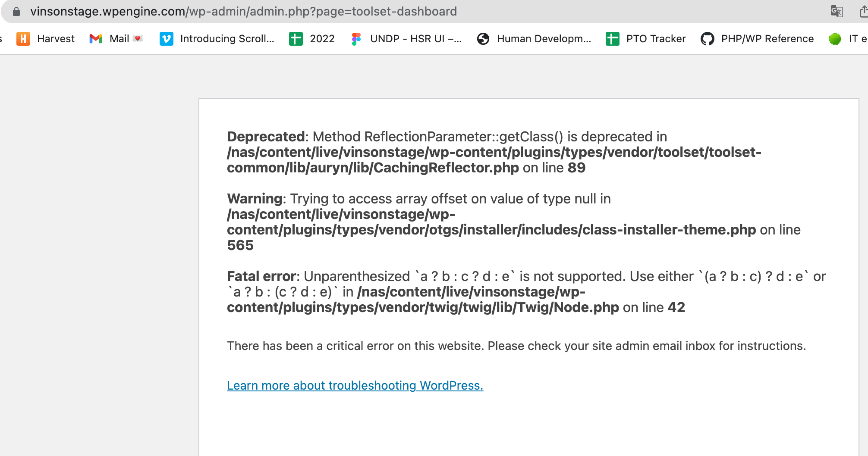Click the Harvest bookmark label
This screenshot has width=868, height=456.
point(56,39)
